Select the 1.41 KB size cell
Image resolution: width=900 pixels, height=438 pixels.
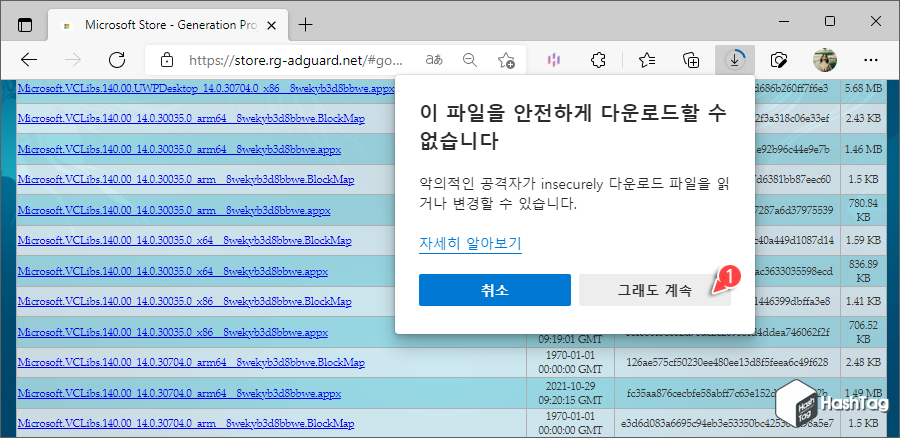click(x=863, y=301)
